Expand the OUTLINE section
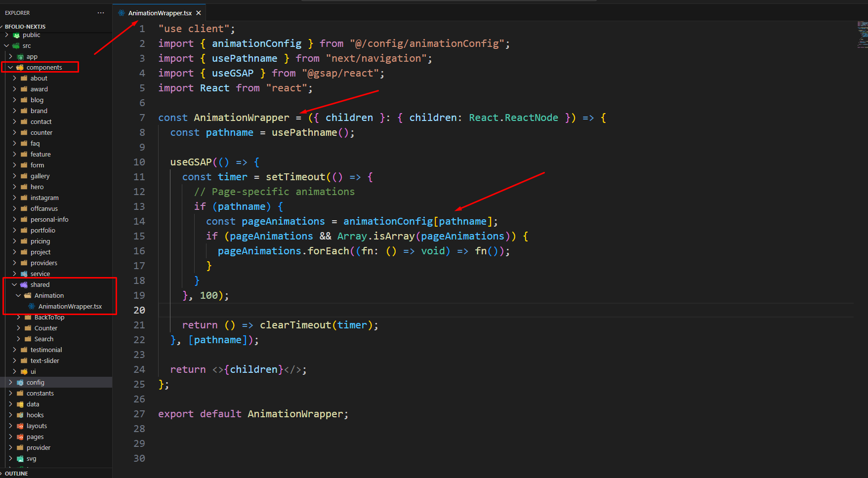Image resolution: width=868 pixels, height=478 pixels. pyautogui.click(x=16, y=473)
